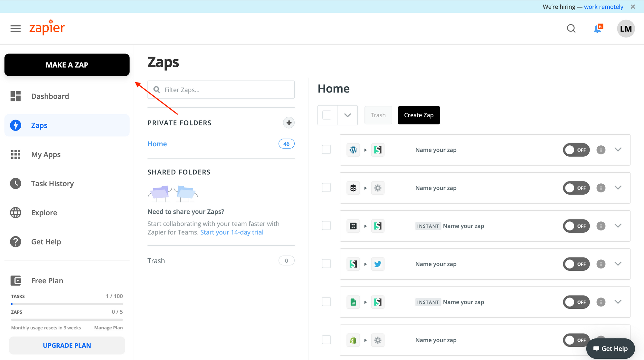Click the MAKE A ZAP button
The width and height of the screenshot is (644, 360).
click(x=67, y=65)
